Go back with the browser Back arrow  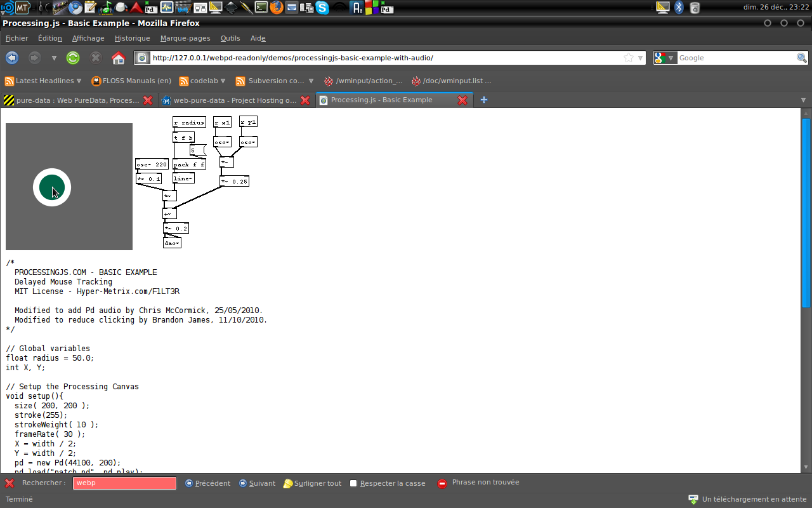point(11,58)
